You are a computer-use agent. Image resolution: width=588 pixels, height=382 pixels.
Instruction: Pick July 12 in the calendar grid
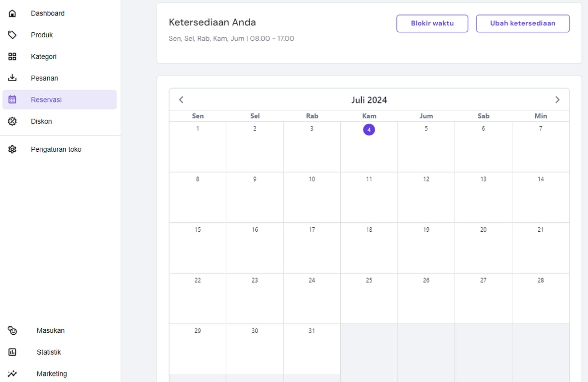[x=426, y=197]
